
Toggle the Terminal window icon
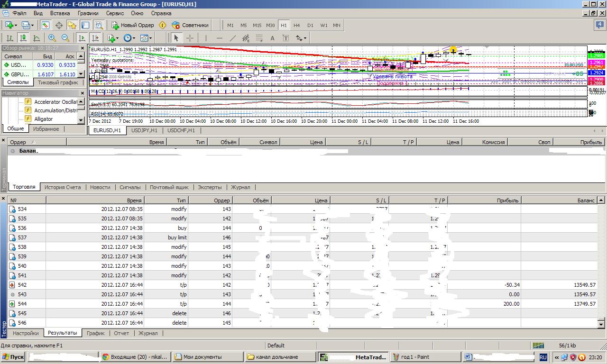point(85,25)
